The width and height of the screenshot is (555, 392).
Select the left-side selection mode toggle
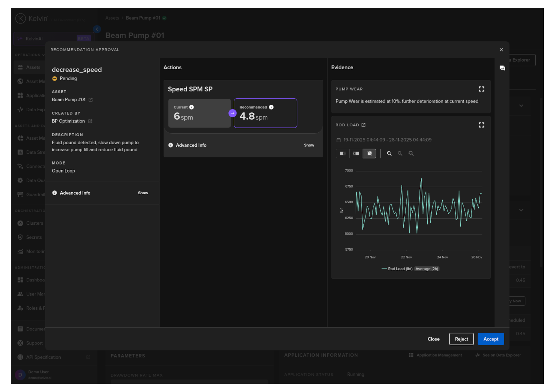tap(342, 154)
